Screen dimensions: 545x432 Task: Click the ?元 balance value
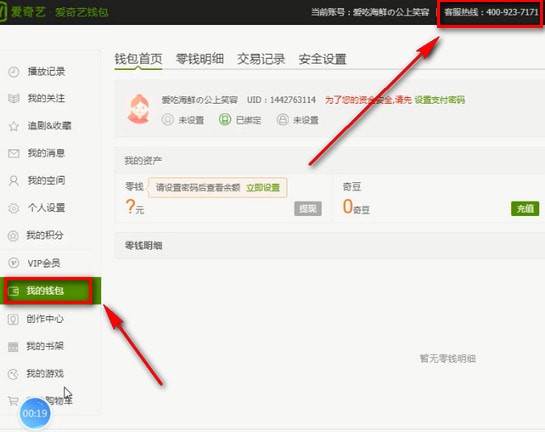click(135, 207)
